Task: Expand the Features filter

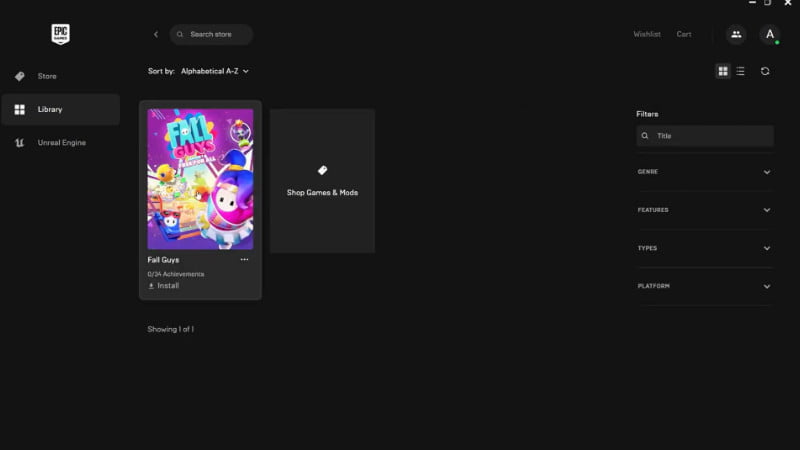Action: click(705, 210)
